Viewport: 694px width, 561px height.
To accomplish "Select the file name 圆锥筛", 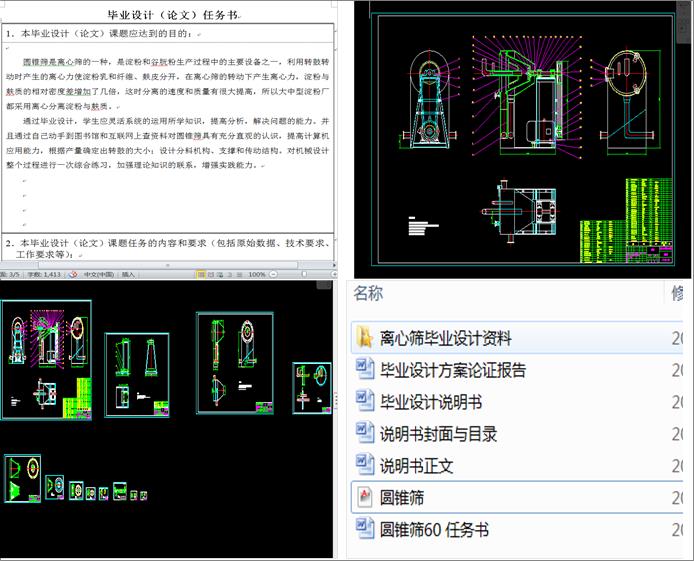I will (x=401, y=497).
